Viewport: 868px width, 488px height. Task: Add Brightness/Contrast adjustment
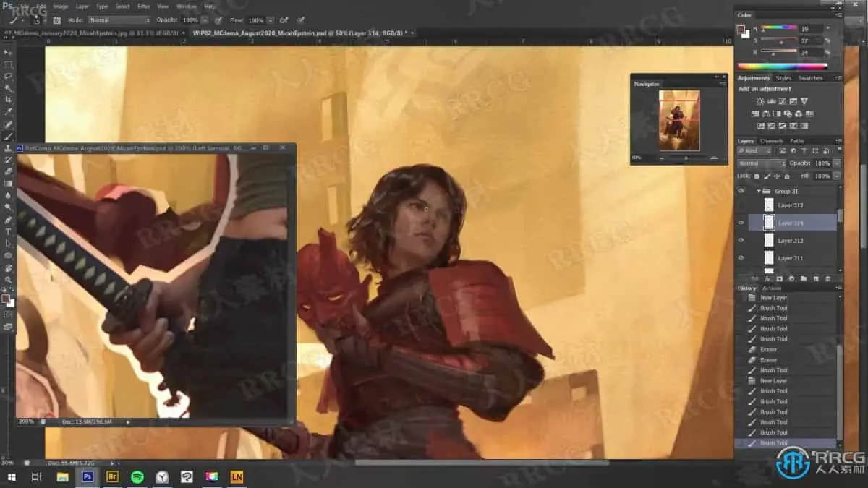[759, 101]
